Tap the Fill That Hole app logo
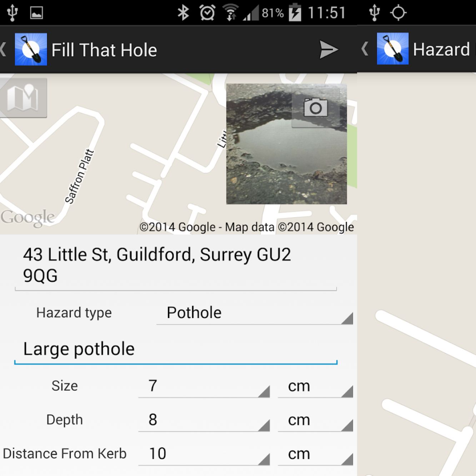Image resolution: width=476 pixels, height=476 pixels. [x=31, y=50]
